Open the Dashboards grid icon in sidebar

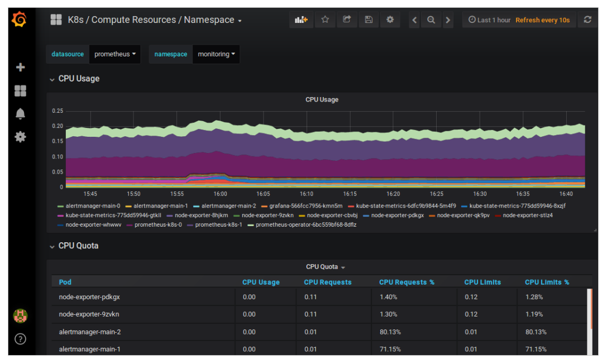point(20,90)
